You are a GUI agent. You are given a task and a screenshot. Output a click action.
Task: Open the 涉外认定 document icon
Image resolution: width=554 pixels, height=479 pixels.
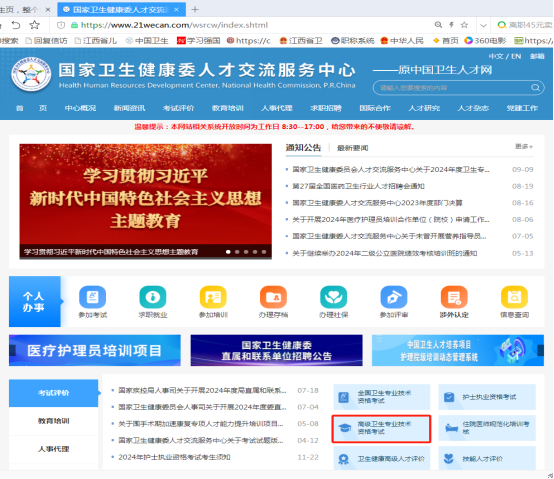[x=454, y=297]
